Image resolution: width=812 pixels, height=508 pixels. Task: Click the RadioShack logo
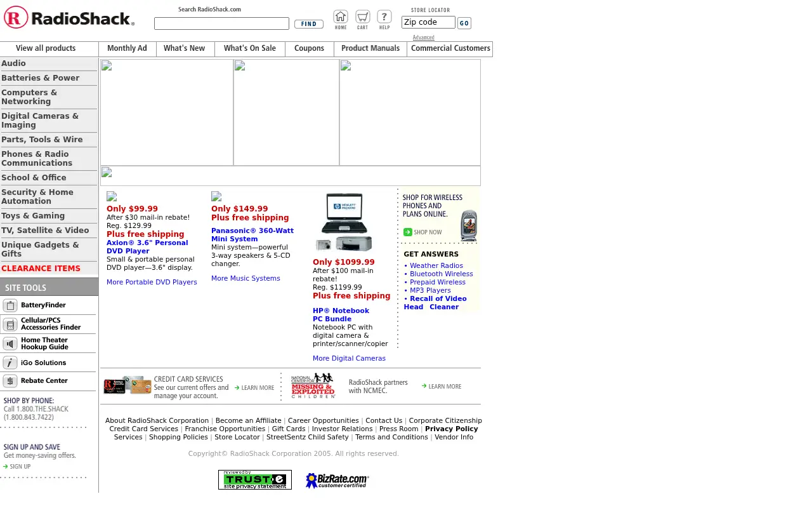point(69,17)
